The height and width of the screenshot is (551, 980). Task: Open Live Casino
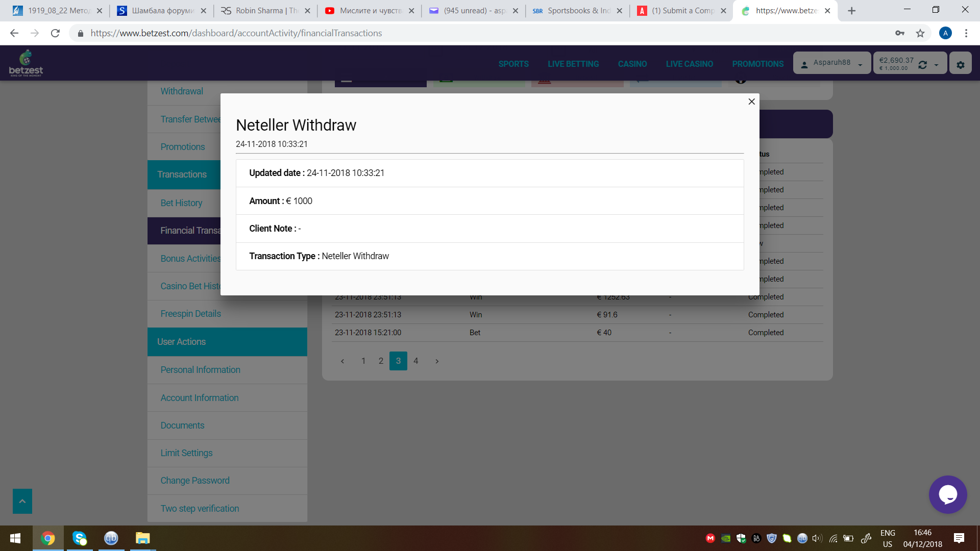click(690, 64)
